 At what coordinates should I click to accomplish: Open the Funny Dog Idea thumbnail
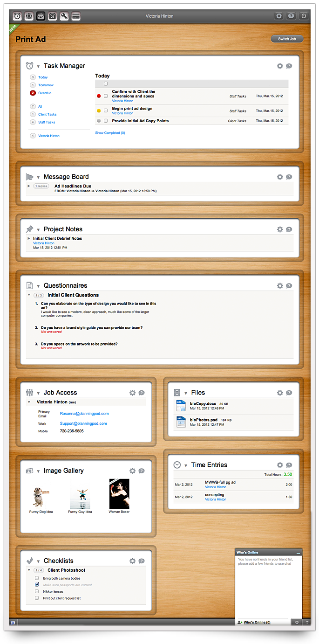pyautogui.click(x=41, y=497)
